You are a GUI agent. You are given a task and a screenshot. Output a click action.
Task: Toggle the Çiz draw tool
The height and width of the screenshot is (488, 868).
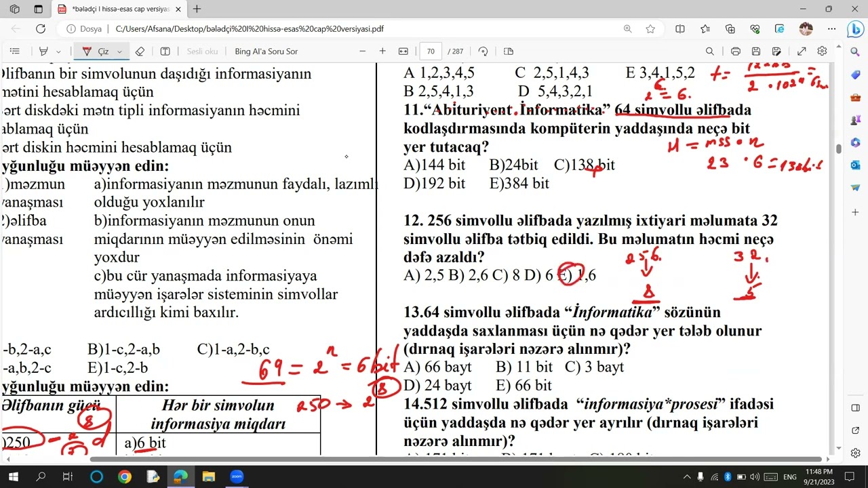96,51
